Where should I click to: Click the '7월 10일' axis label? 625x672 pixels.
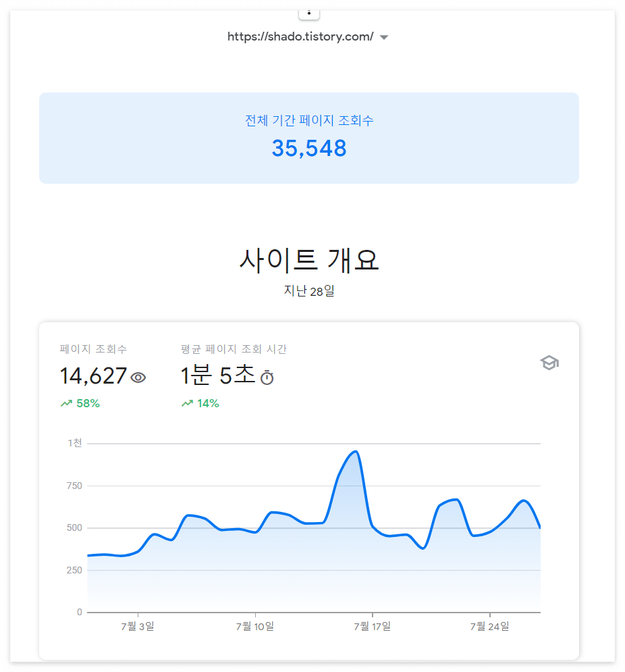(255, 627)
